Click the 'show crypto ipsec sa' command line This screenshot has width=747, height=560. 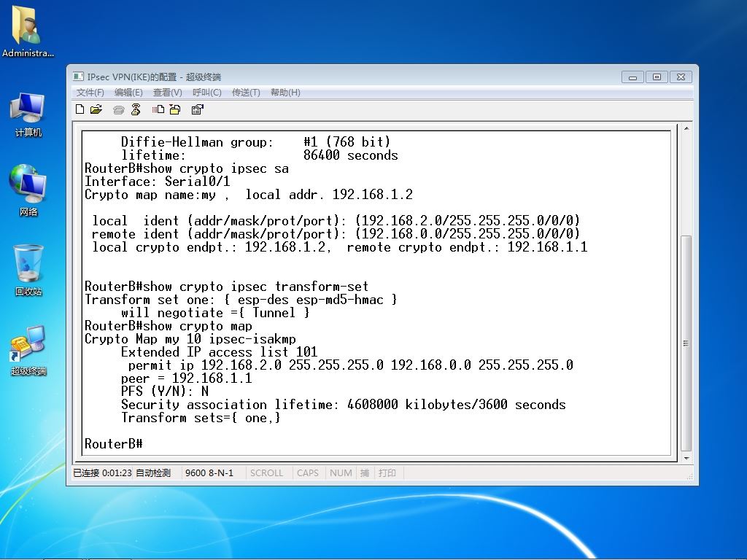186,168
